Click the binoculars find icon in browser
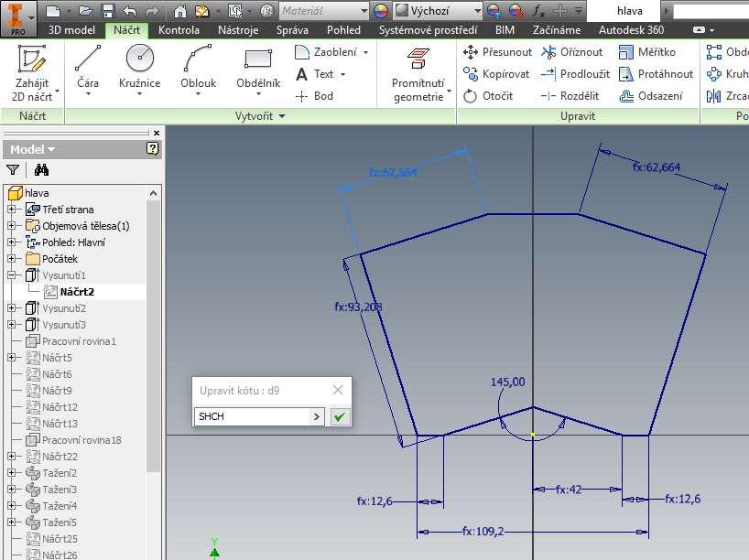Screen dimensions: 749x560 coord(41,169)
